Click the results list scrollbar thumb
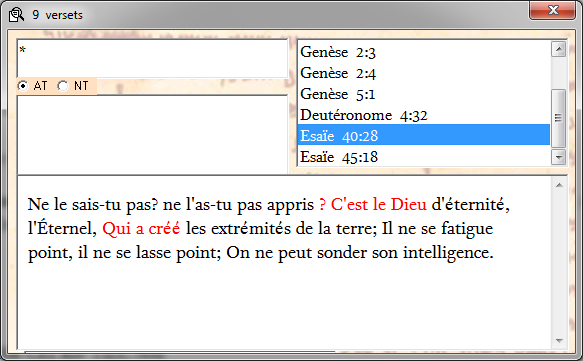Screen dimensions: 583x361 (558, 118)
